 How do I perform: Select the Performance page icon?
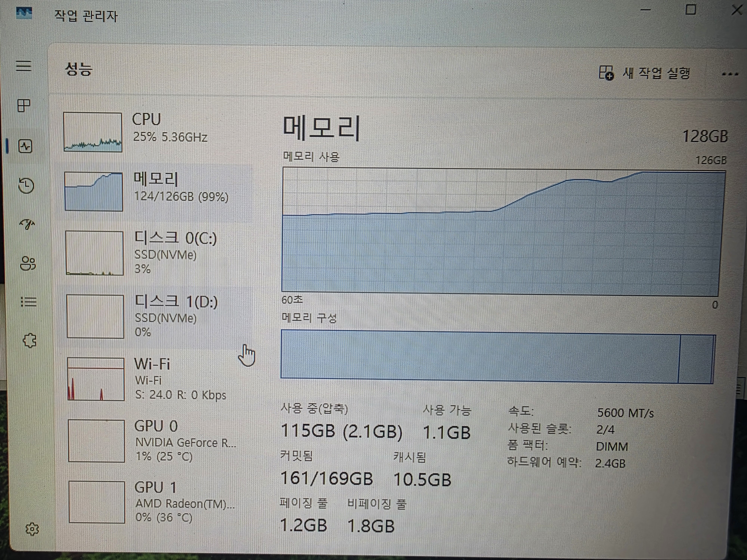point(25,146)
